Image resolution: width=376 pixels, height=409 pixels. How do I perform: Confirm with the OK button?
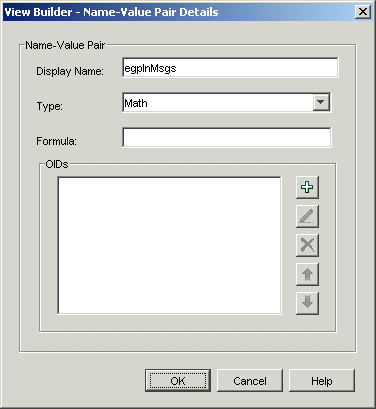coord(178,380)
